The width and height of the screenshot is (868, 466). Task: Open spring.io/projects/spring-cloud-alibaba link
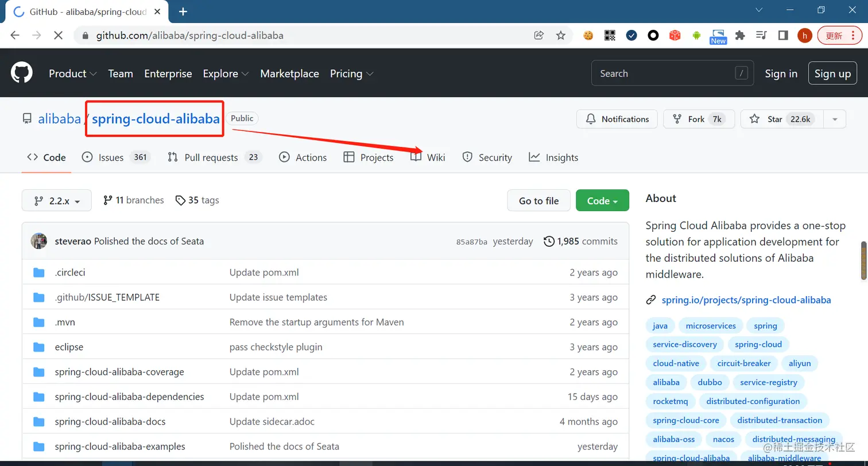[746, 300]
